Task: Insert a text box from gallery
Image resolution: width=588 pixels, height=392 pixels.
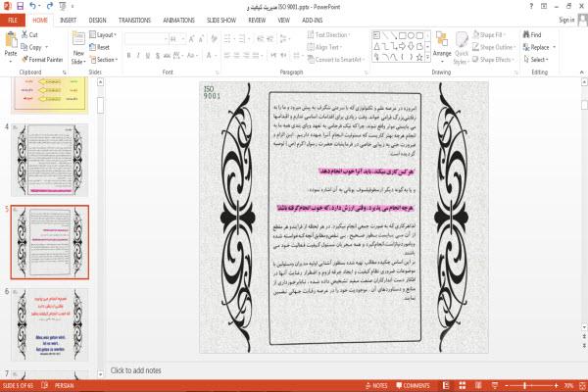Action: coord(376,35)
